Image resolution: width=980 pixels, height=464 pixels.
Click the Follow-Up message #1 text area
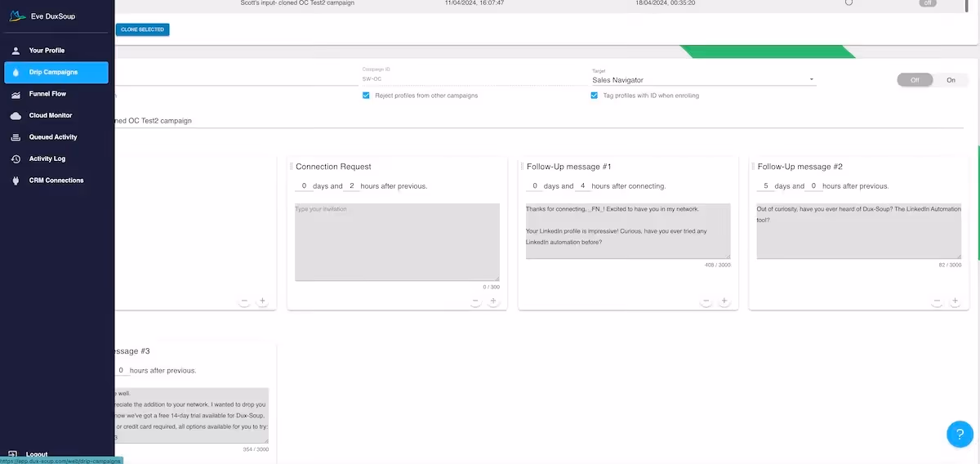pos(628,231)
